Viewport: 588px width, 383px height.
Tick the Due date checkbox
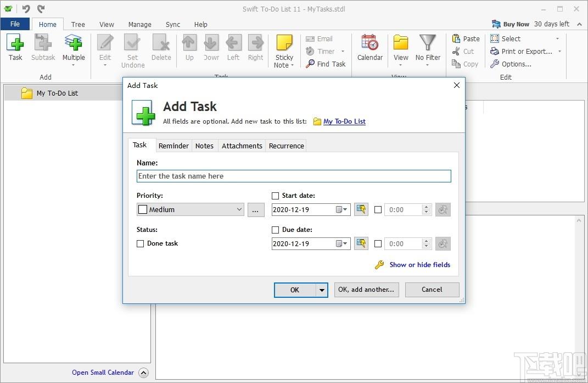point(275,230)
